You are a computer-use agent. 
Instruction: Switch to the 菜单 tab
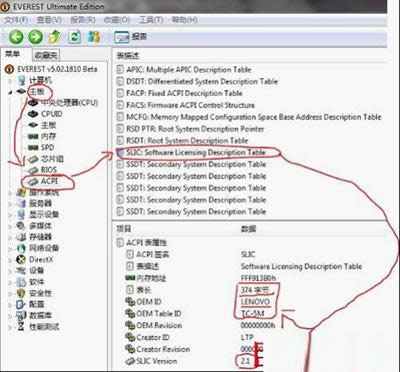(x=13, y=54)
